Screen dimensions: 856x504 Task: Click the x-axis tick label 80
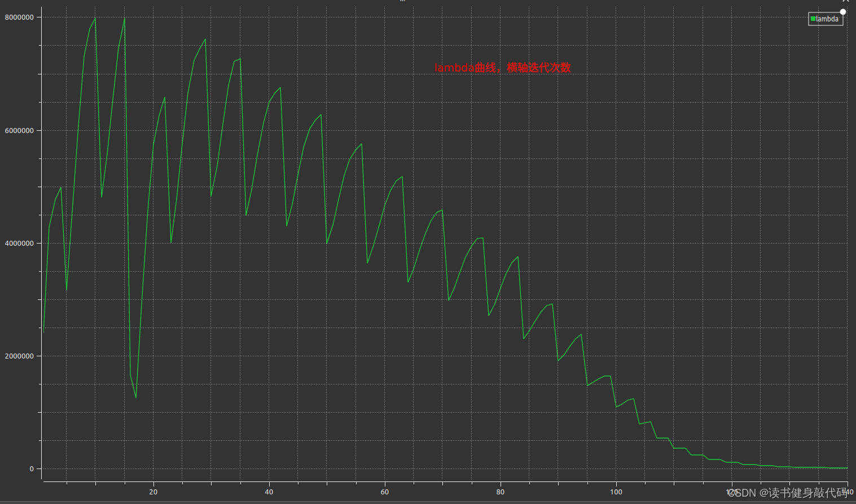(501, 492)
